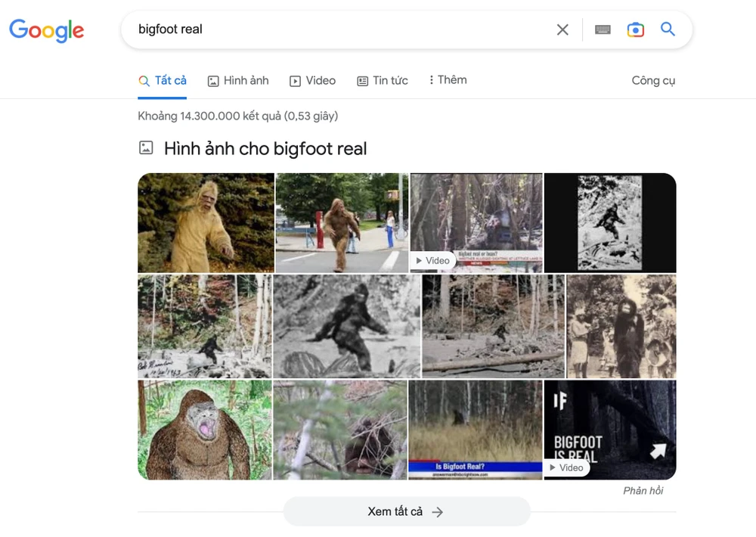Click the image gallery icon beside the heading
756x537 pixels.
[145, 148]
